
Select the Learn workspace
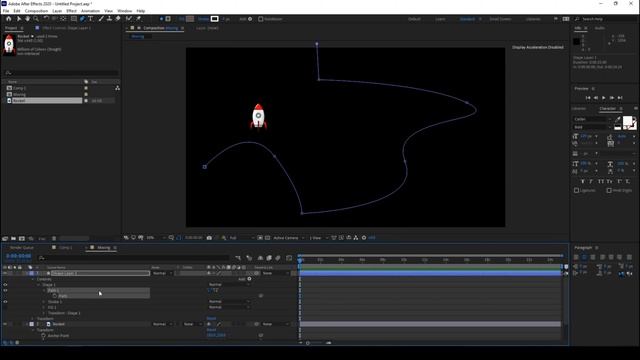pyautogui.click(x=440, y=19)
